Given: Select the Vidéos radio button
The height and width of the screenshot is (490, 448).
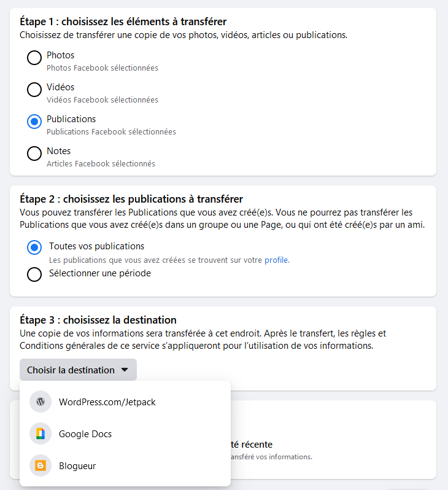Looking at the screenshot, I should click(x=34, y=90).
